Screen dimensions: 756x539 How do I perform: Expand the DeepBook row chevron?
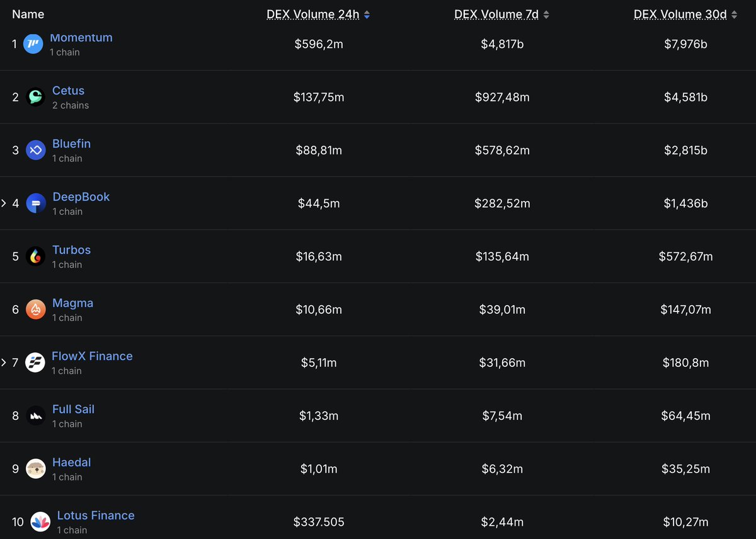[4, 203]
